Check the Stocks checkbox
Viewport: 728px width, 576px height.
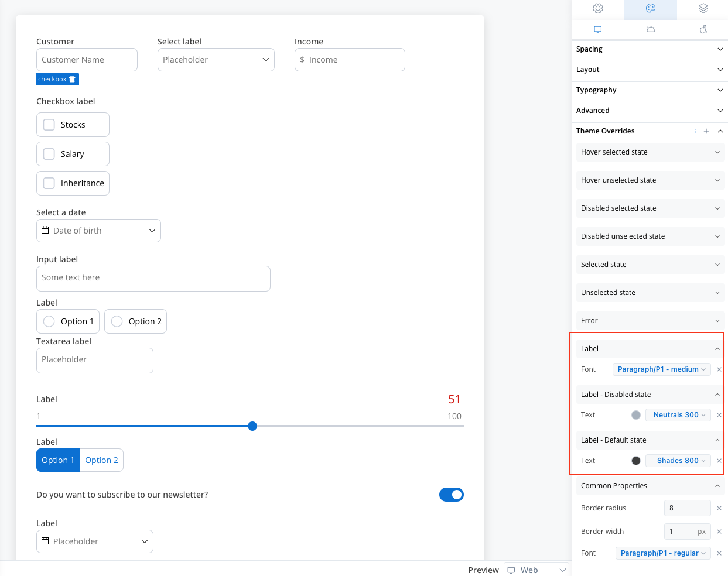49,125
